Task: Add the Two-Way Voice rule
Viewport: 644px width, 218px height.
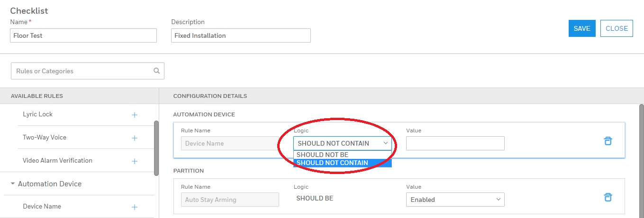Action: (x=135, y=138)
